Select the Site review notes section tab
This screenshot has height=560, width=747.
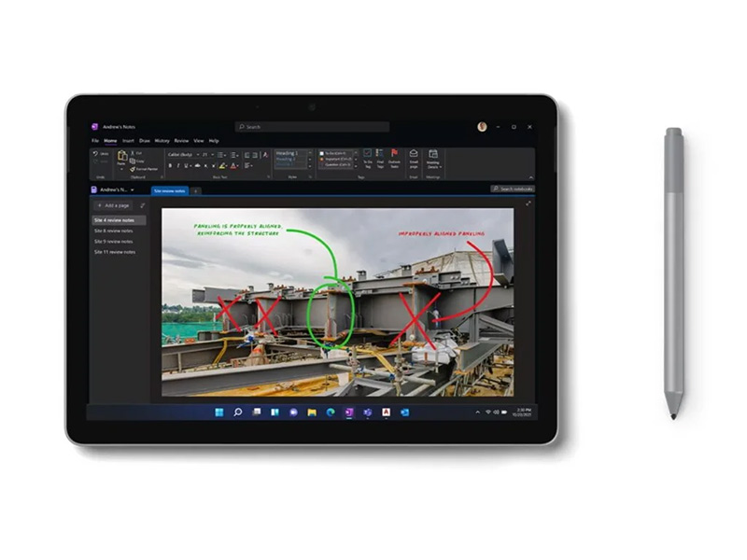[x=170, y=190]
